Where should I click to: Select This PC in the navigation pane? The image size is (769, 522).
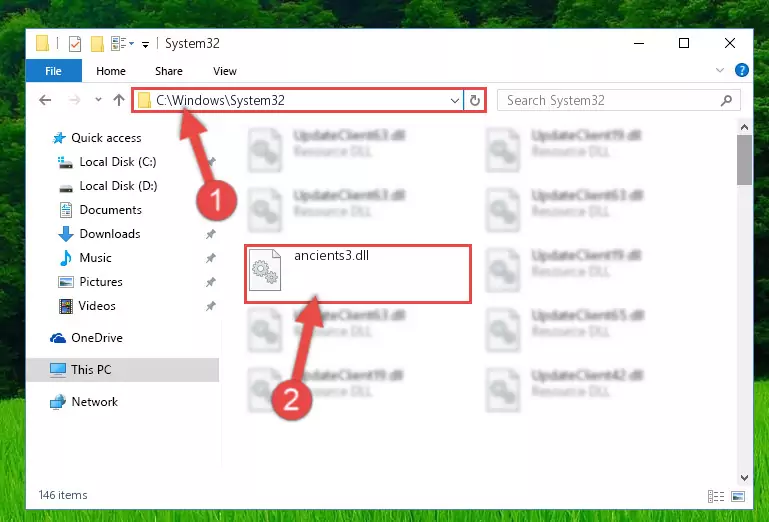pos(122,370)
